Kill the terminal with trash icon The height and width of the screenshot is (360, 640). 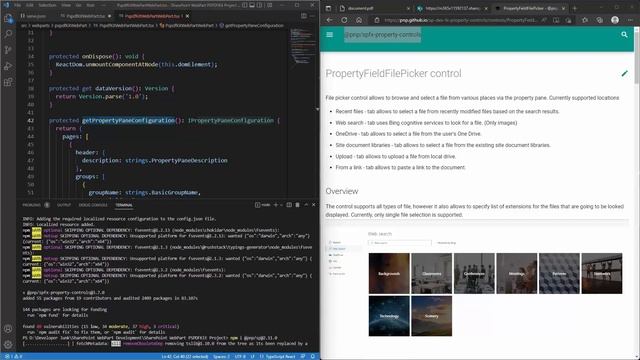click(x=297, y=205)
